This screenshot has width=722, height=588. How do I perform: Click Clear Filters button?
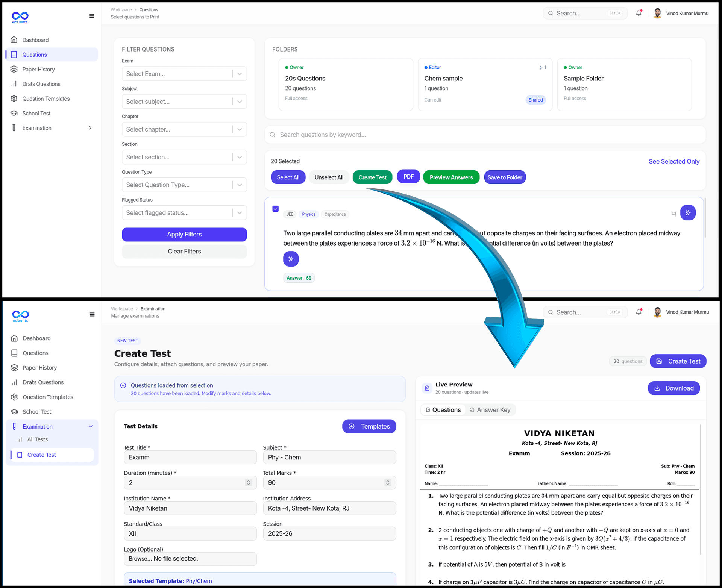tap(184, 252)
